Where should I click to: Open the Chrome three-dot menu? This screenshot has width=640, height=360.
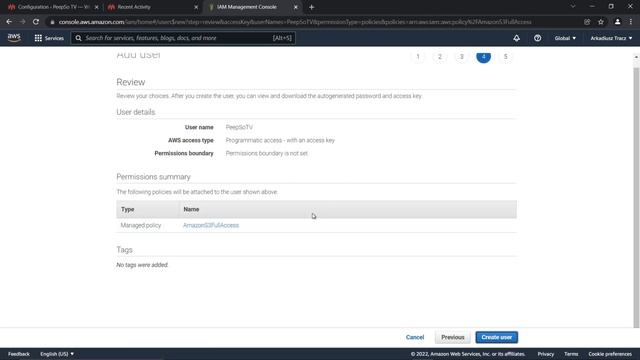click(631, 22)
